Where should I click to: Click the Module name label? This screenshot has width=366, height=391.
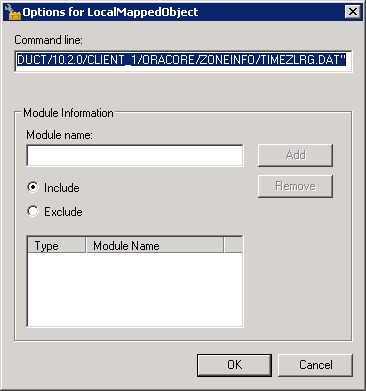(59, 135)
